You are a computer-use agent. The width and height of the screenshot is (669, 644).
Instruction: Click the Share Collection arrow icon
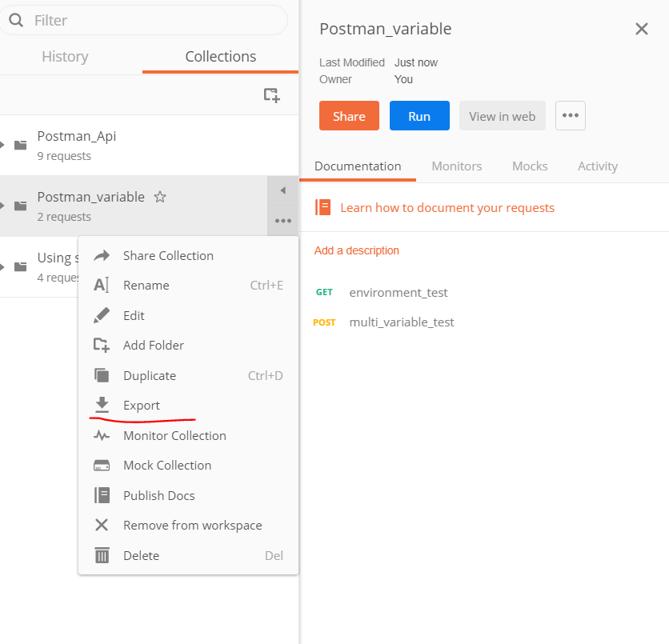[x=102, y=255]
